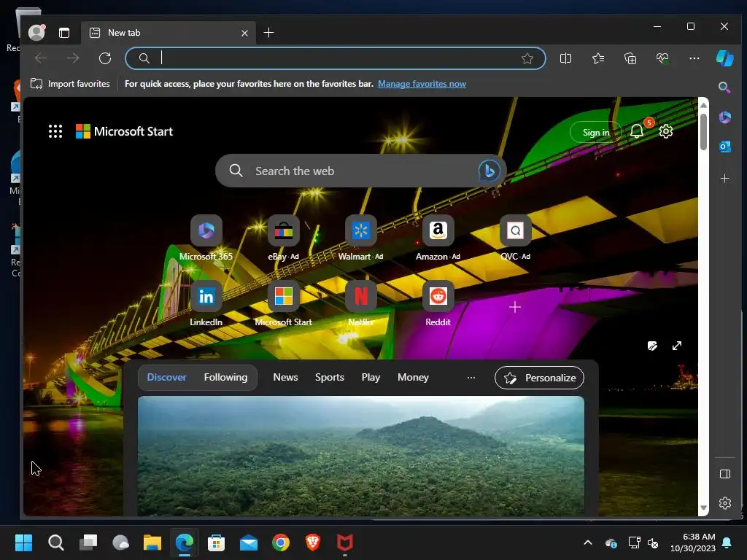This screenshot has width=747, height=560.
Task: Click the Microsoft Start logo
Action: [x=124, y=131]
